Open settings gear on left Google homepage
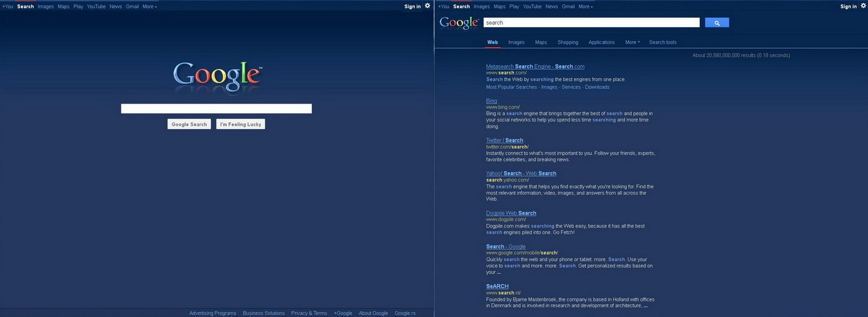Screen dimensions: 868x317 (x=427, y=6)
